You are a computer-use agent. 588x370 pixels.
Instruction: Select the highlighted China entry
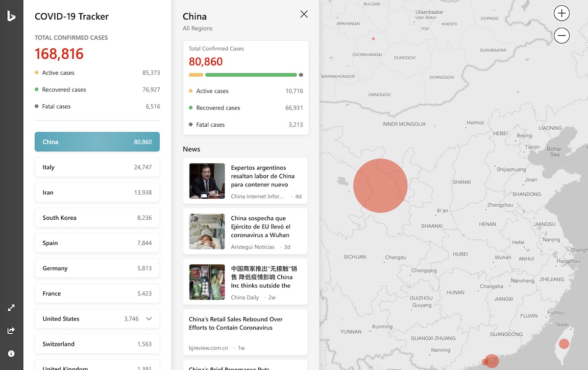point(97,142)
